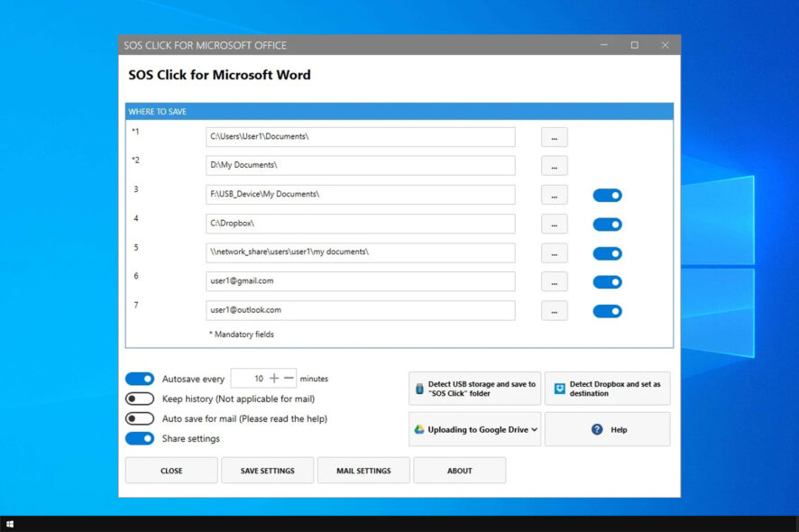This screenshot has height=532, width=799.
Task: Increase autosave minutes with the plus icon
Action: pos(274,378)
